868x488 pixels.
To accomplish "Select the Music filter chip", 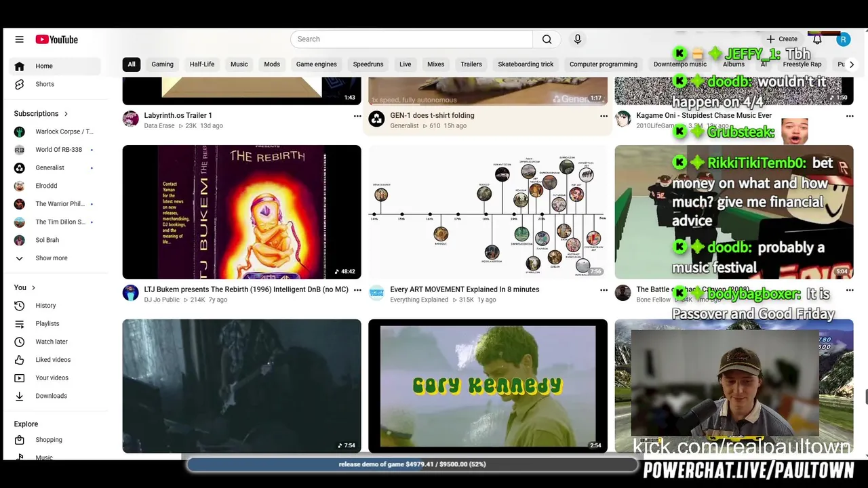I will point(239,64).
